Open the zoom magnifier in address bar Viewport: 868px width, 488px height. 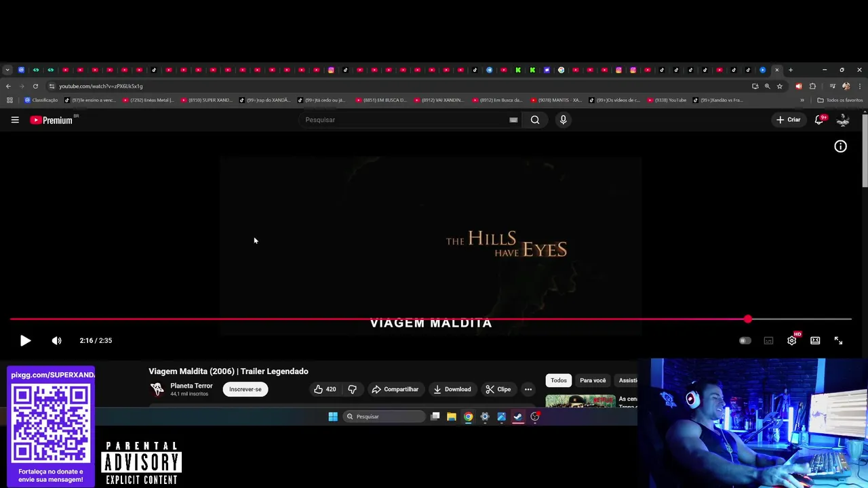pyautogui.click(x=767, y=86)
